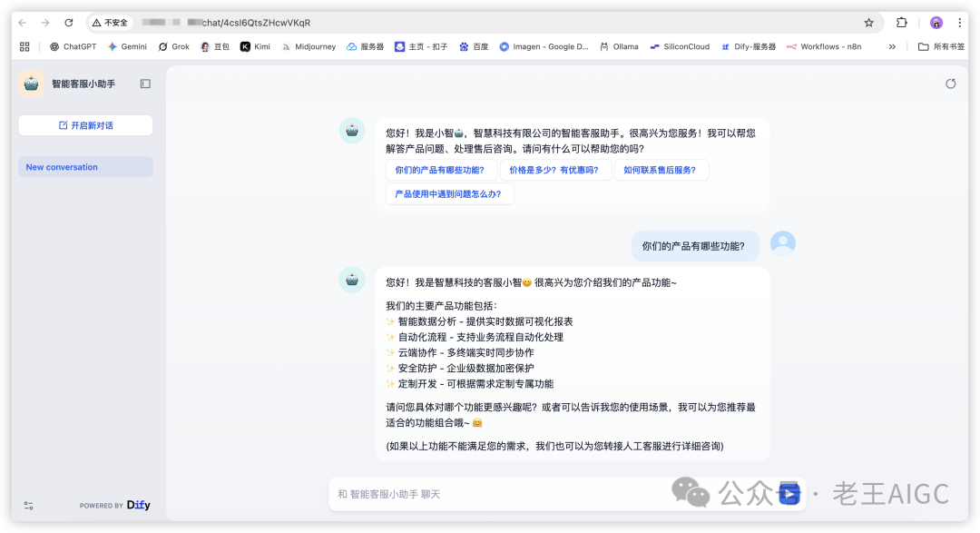Open the 百度 bookmark
Viewport: 980px width, 533px height.
tap(474, 46)
